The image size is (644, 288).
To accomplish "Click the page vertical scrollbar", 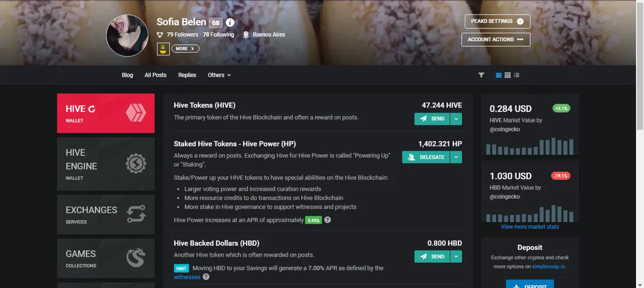I will point(640,65).
